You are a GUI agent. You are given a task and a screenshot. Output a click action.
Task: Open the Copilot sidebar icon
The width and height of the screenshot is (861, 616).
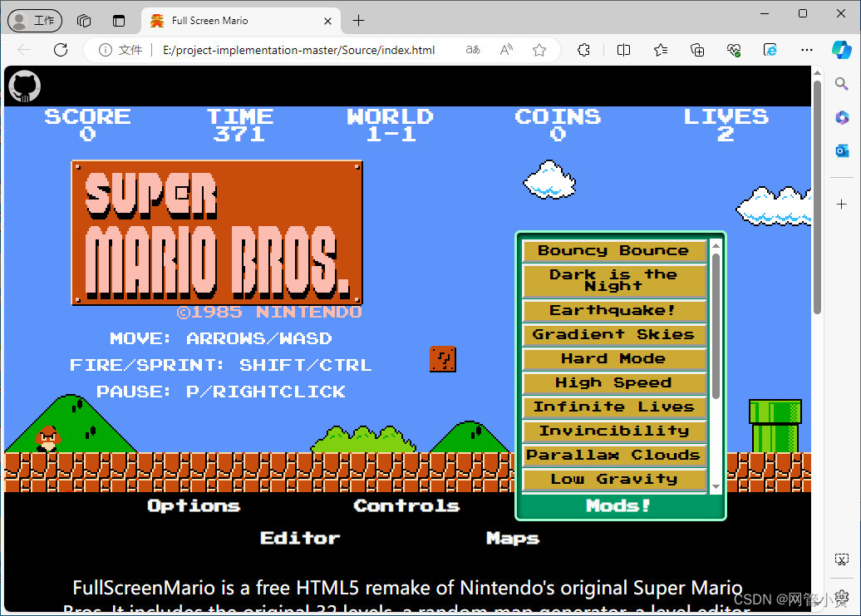841,49
